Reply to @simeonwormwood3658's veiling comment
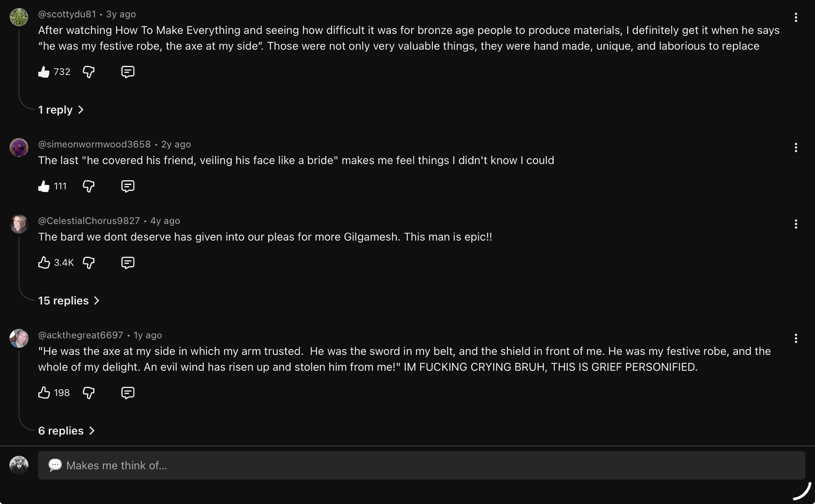This screenshot has height=504, width=815. [128, 186]
